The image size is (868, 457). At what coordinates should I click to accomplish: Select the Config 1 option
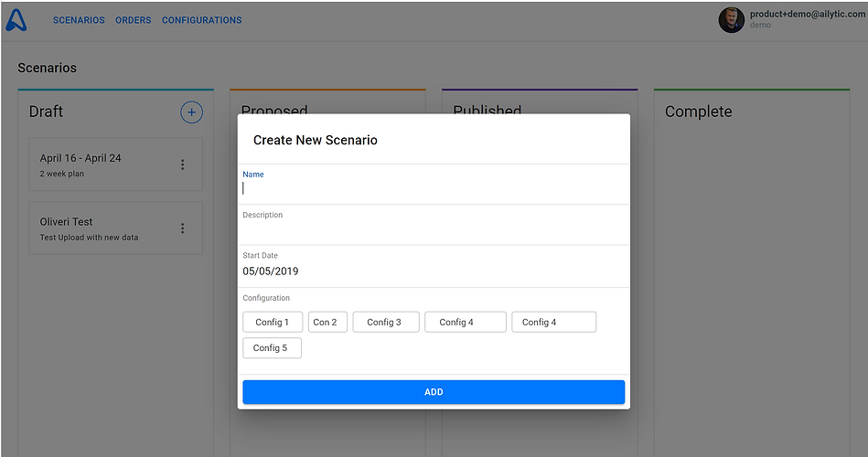tap(272, 322)
